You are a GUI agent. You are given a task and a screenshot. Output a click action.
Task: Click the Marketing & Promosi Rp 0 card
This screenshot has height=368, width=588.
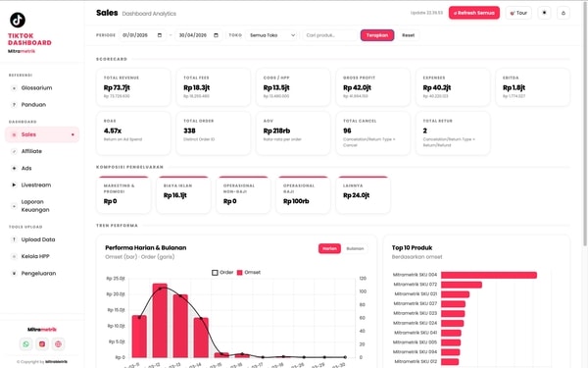(123, 195)
